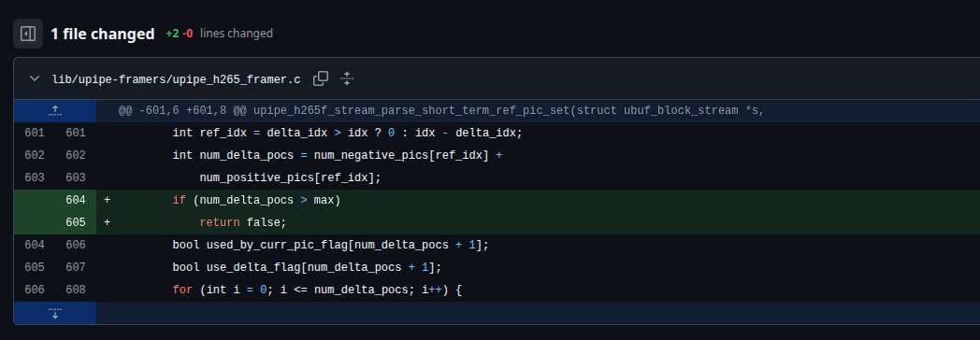
Task: Select the '+2' additions count
Action: pos(172,34)
